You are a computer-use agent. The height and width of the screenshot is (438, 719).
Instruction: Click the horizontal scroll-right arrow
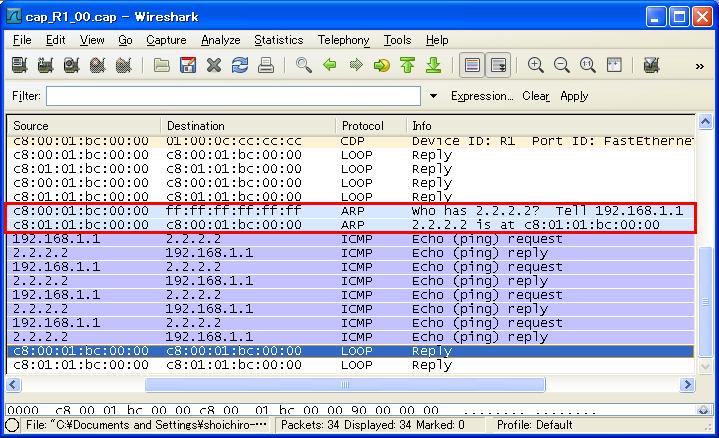[687, 384]
